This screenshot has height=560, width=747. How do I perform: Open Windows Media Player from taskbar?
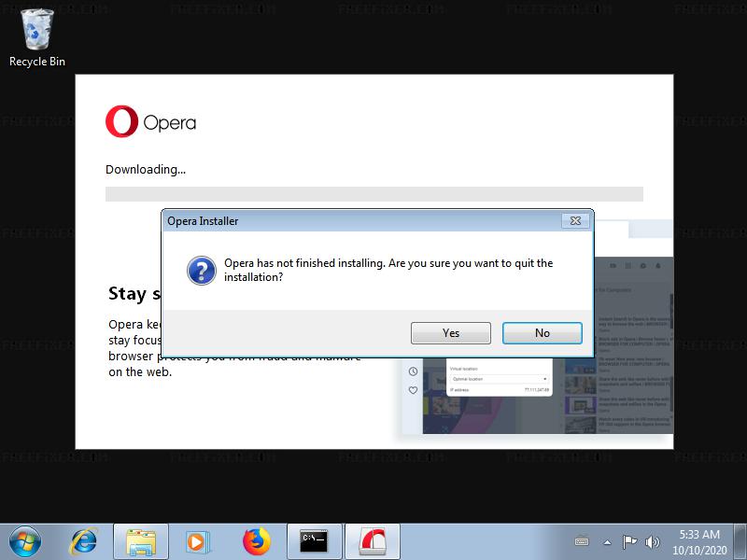197,541
